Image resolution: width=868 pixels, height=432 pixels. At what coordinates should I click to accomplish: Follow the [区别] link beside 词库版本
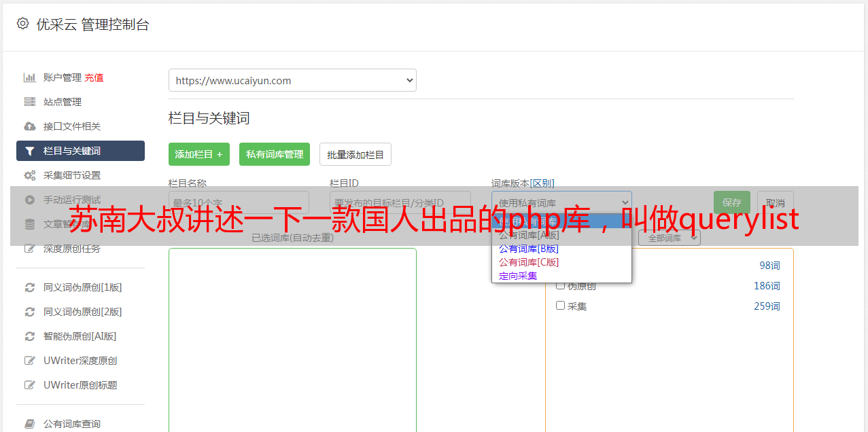(x=542, y=183)
